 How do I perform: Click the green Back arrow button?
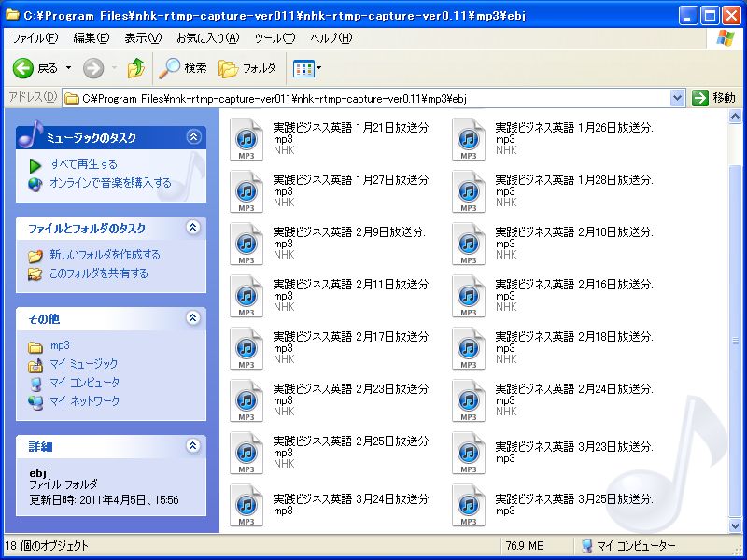pos(22,68)
